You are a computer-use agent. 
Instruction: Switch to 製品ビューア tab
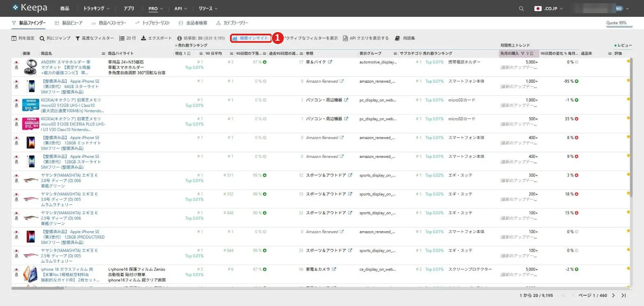69,23
